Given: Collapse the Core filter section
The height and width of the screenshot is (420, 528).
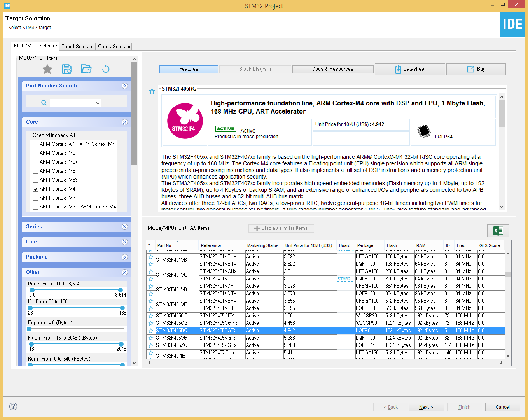Looking at the screenshot, I should click(x=124, y=122).
